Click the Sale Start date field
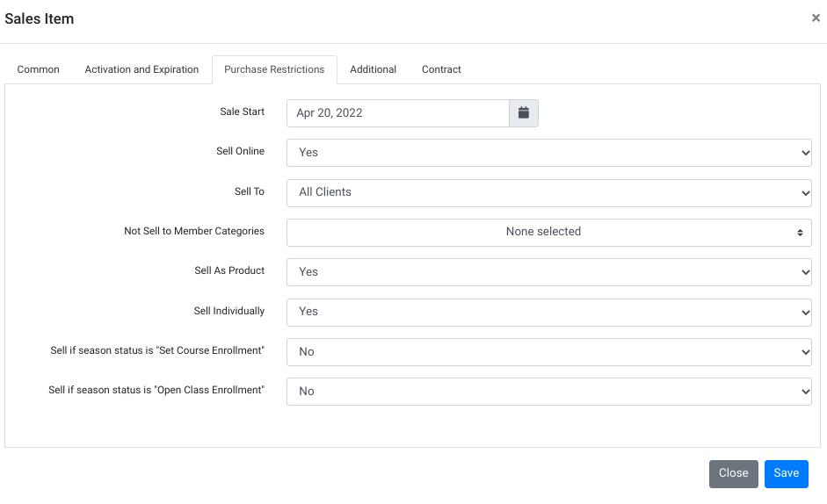Image resolution: width=827 pixels, height=504 pixels. [x=397, y=112]
